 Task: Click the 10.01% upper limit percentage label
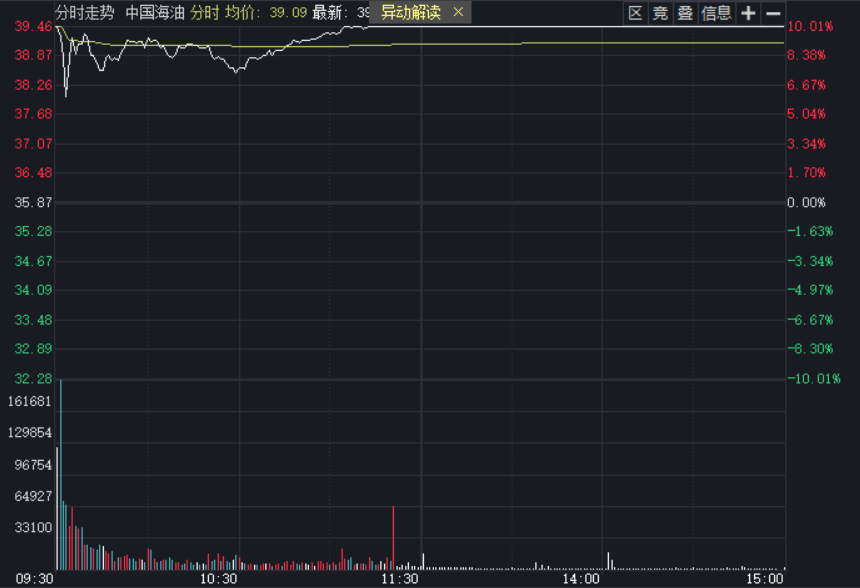tap(810, 26)
